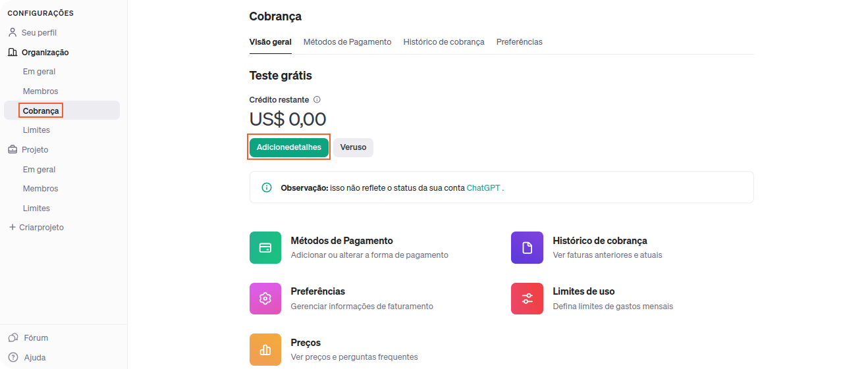Click Criarprojeto in the sidebar

coord(41,227)
